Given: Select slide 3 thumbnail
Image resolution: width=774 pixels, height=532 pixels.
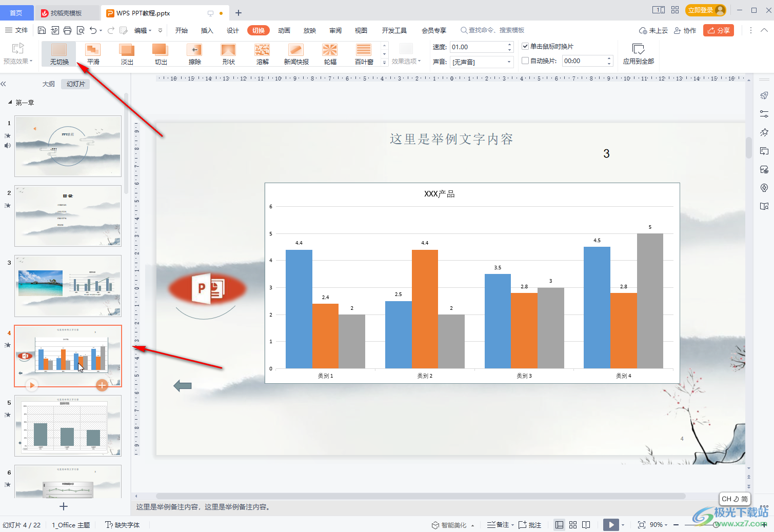Looking at the screenshot, I should pyautogui.click(x=68, y=286).
